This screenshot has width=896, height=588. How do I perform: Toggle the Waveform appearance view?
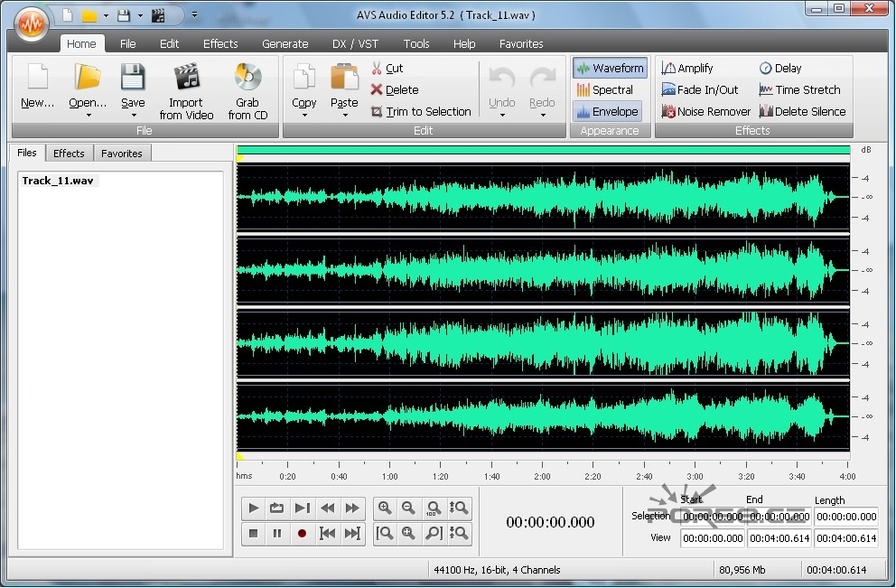click(x=610, y=68)
